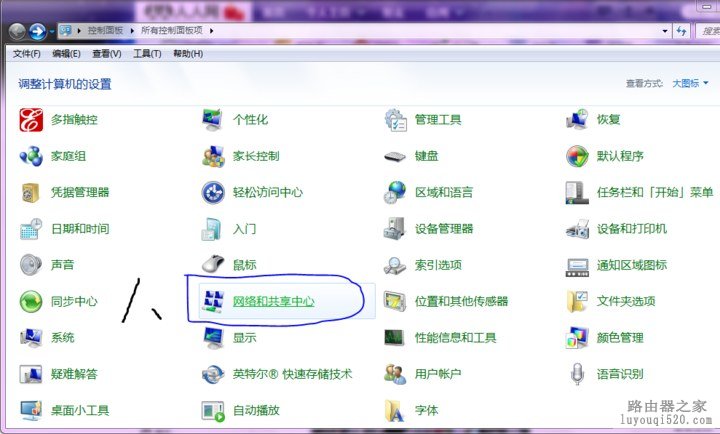Open the 声音 speaker icon
This screenshot has height=434, width=720.
pos(32,265)
